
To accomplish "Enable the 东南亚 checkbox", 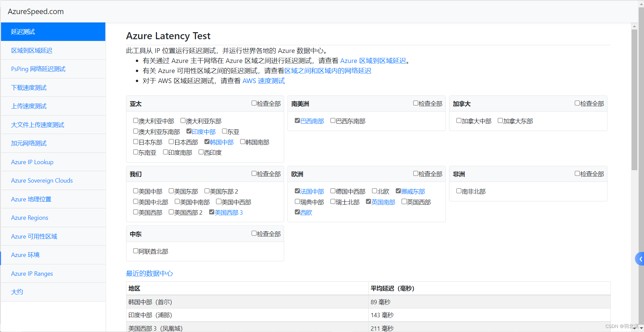I will coord(136,152).
